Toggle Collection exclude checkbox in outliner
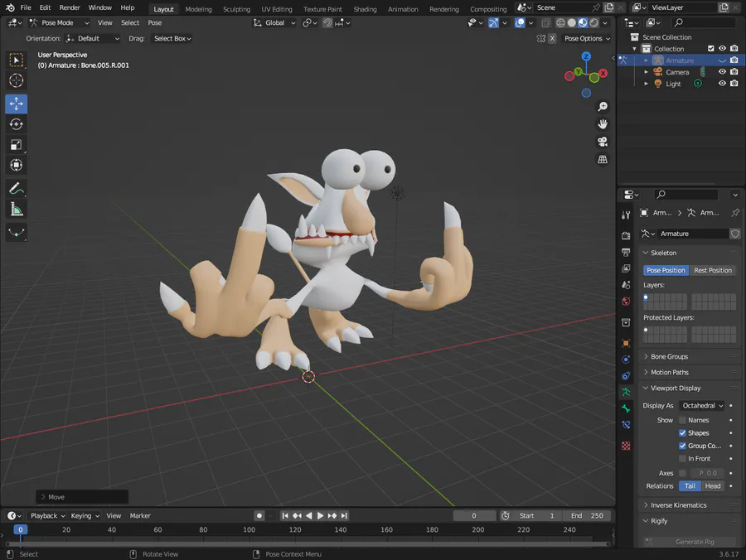The width and height of the screenshot is (746, 560). click(711, 49)
